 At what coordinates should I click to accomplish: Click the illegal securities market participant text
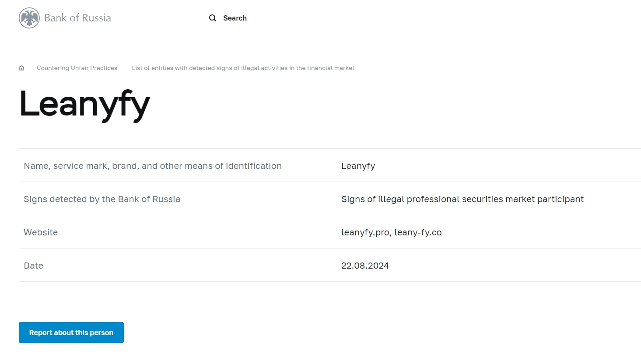click(462, 199)
